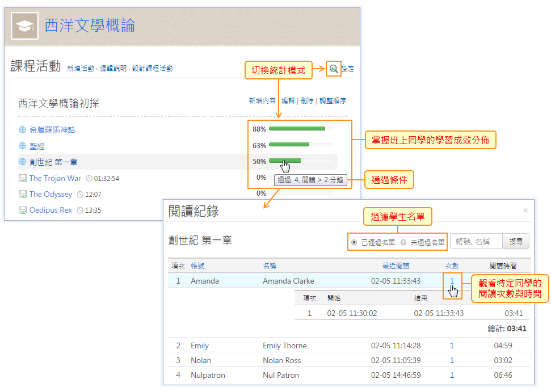Close the 閱讀紀錄 dialog
The height and width of the screenshot is (392, 551).
(x=525, y=210)
